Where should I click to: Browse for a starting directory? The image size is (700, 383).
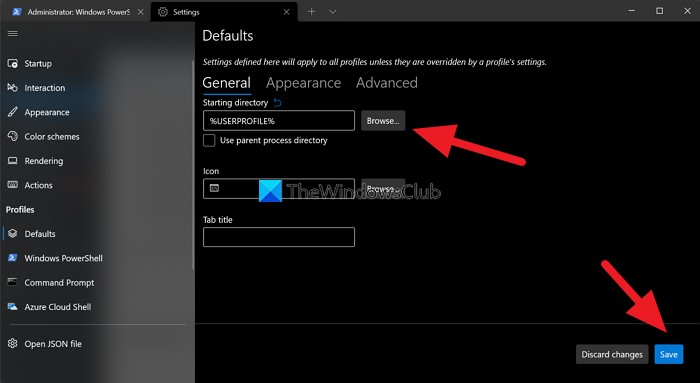(x=383, y=121)
